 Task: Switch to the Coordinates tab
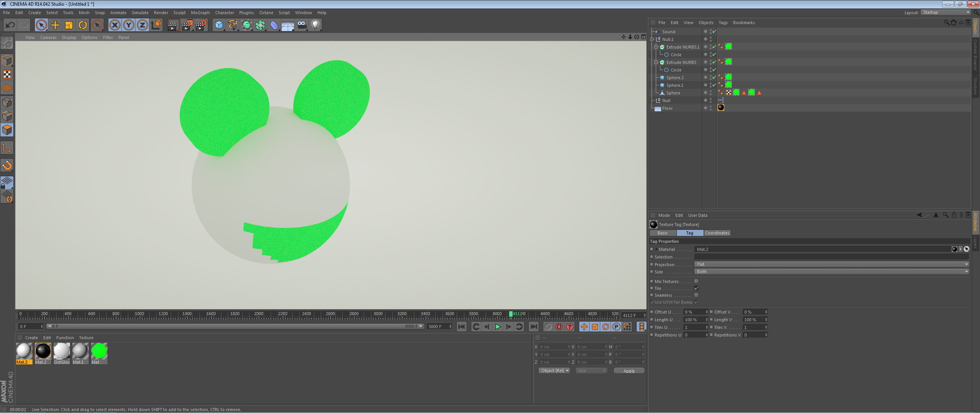click(717, 233)
